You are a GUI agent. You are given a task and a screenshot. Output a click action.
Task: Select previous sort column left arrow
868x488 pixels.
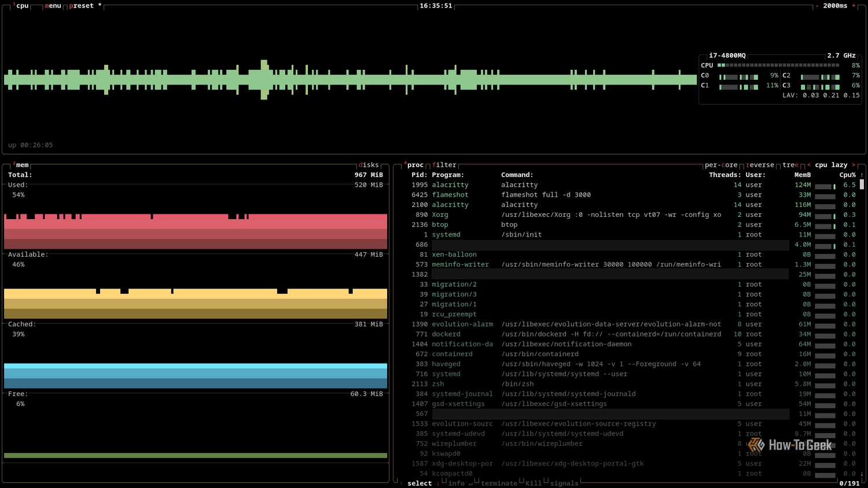pos(808,165)
